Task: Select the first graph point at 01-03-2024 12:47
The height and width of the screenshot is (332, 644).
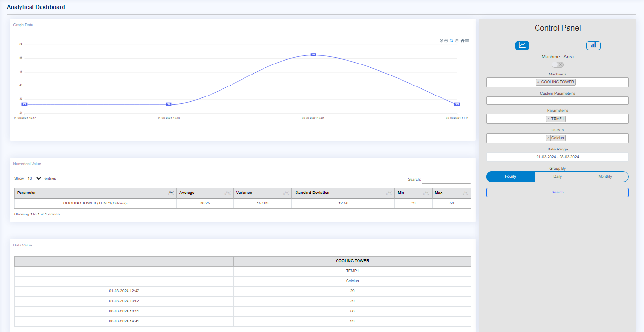Action: pyautogui.click(x=24, y=104)
